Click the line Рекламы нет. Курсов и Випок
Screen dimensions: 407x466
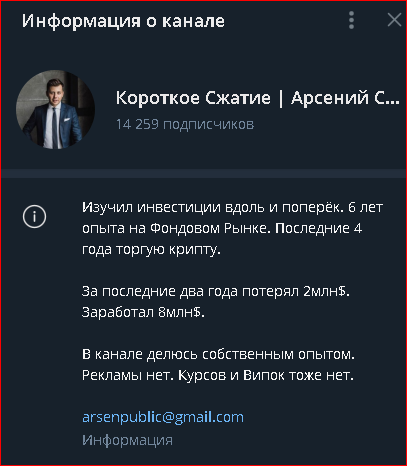(218, 375)
